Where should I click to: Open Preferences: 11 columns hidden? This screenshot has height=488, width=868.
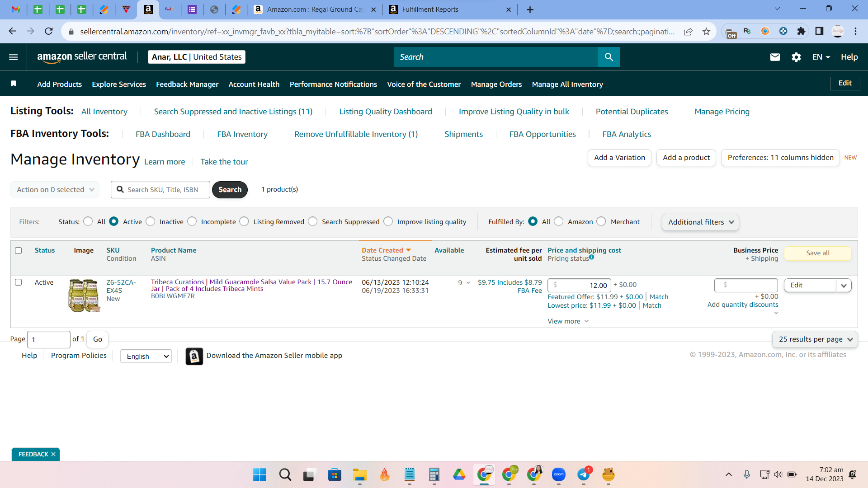coord(780,158)
